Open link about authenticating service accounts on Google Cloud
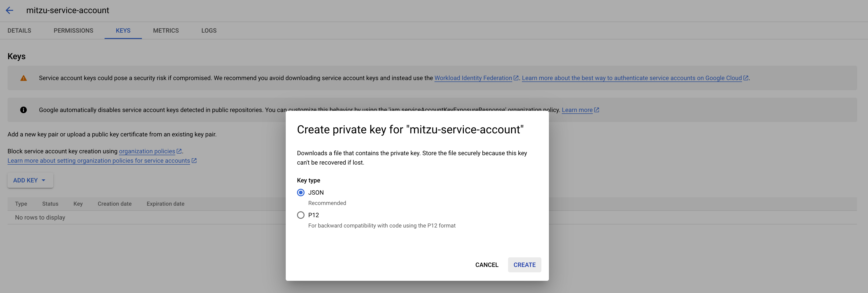This screenshot has width=868, height=293. coord(632,78)
